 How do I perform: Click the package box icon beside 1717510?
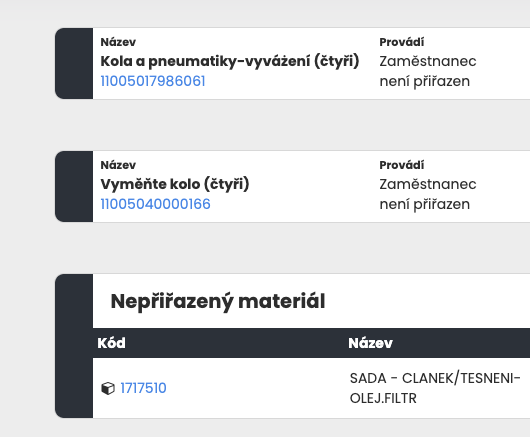pos(108,388)
